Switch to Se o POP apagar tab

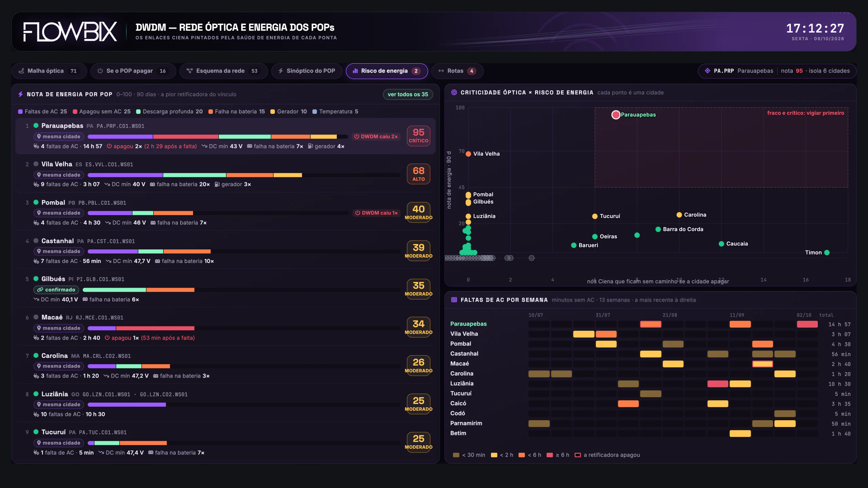[133, 71]
